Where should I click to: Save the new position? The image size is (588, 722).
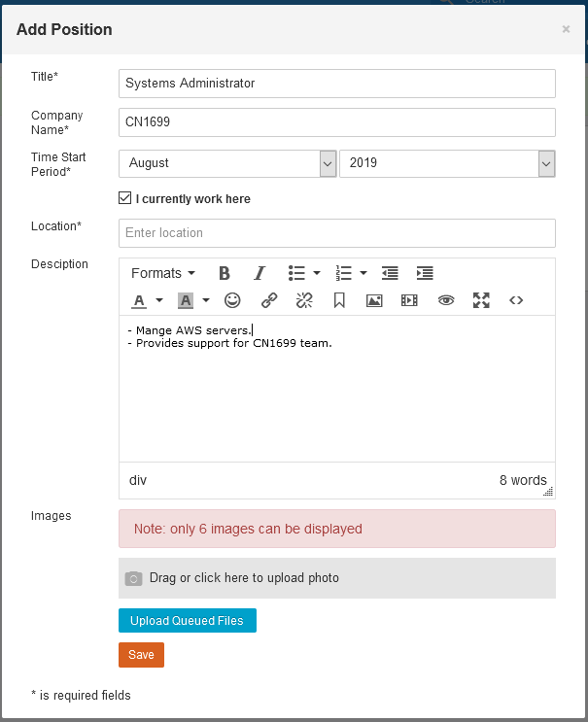[141, 655]
